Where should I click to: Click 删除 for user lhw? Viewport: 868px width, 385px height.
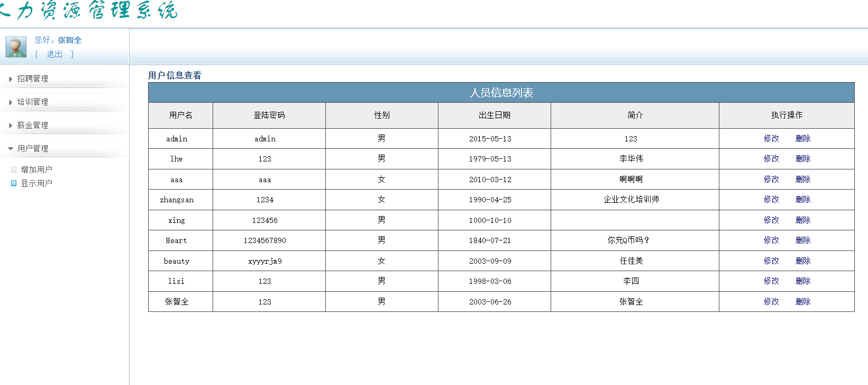tap(803, 158)
